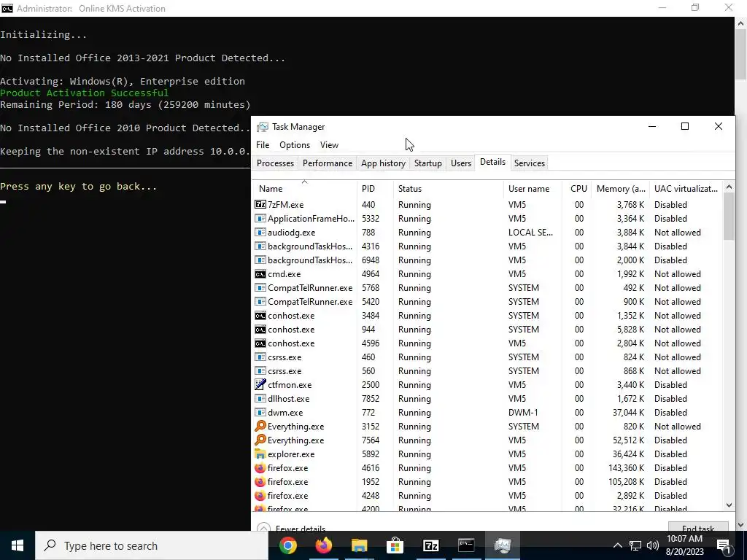Image resolution: width=747 pixels, height=560 pixels.
Task: Click csrss.exe icon with PID 460
Action: 260,357
